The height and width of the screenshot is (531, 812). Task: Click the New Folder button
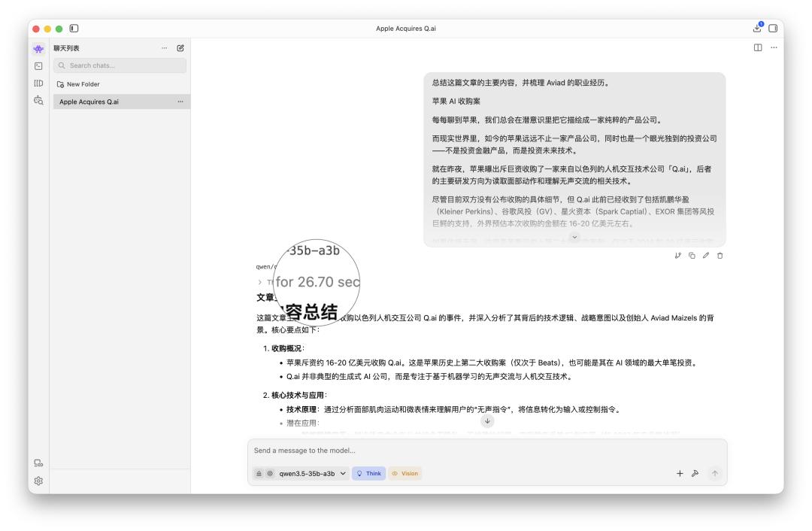[79, 84]
